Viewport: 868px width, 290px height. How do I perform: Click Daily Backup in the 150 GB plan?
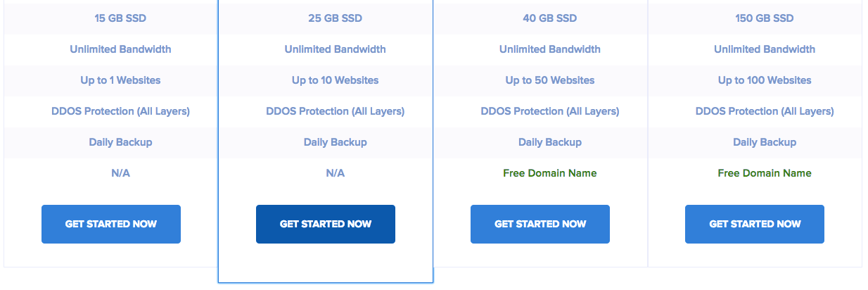pyautogui.click(x=765, y=142)
